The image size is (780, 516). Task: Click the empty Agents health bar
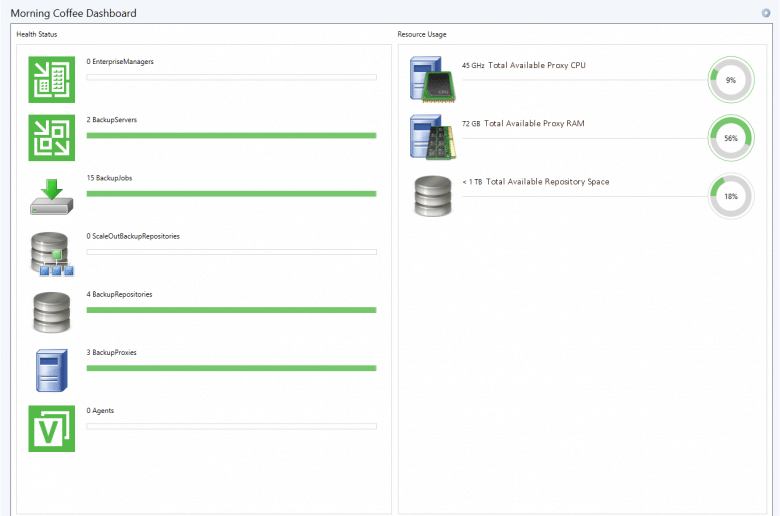231,426
